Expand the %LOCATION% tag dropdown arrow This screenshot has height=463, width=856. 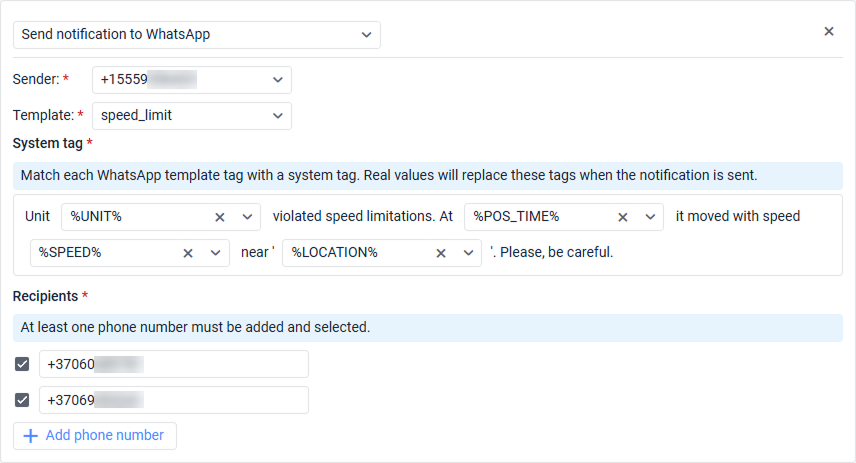[x=468, y=253]
